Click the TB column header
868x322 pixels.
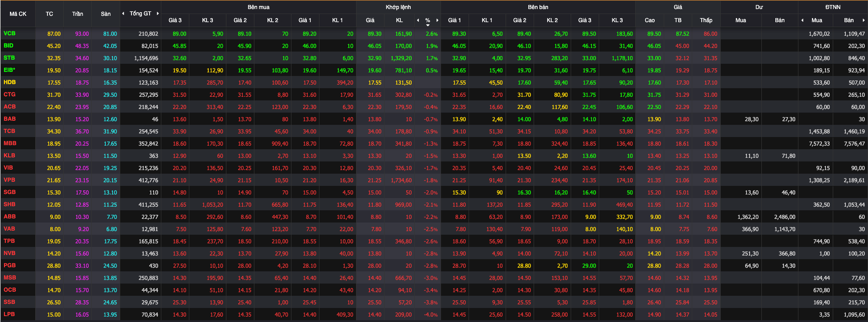[678, 20]
